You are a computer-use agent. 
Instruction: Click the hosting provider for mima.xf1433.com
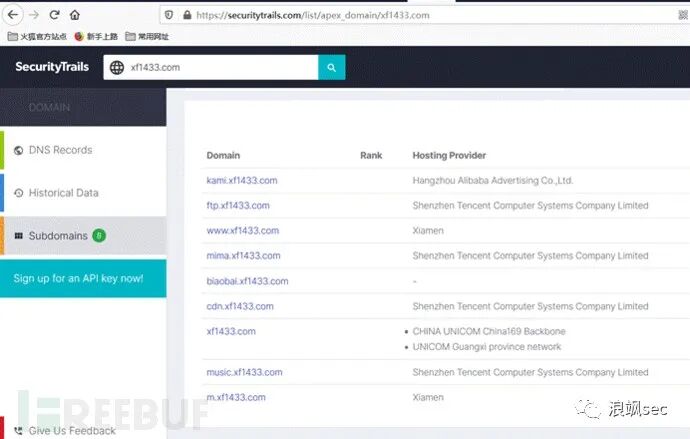click(x=530, y=256)
